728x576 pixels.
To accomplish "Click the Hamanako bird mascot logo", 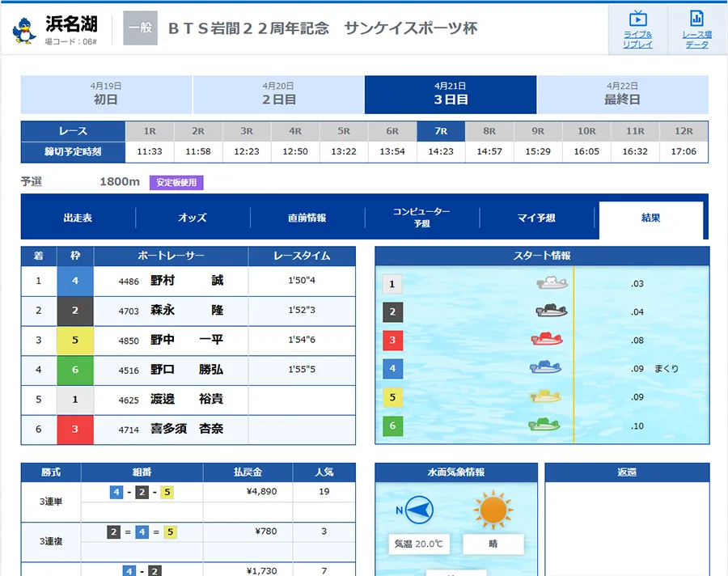I will click(x=24, y=30).
